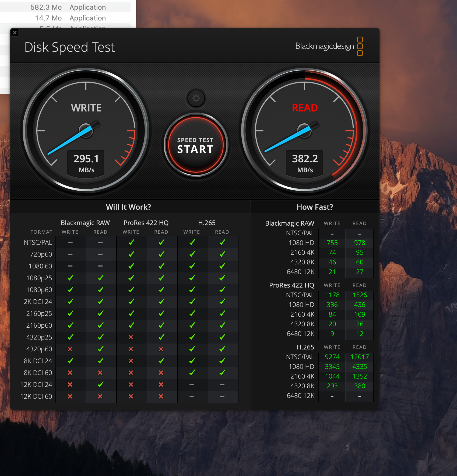The width and height of the screenshot is (457, 476).
Task: Click the write gauge dial needle hub
Action: click(86, 131)
